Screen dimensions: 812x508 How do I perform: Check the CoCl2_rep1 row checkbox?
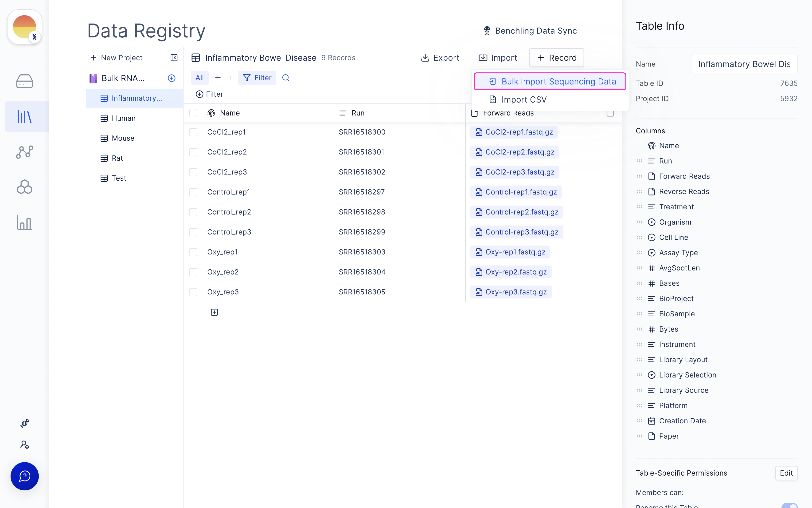(193, 132)
